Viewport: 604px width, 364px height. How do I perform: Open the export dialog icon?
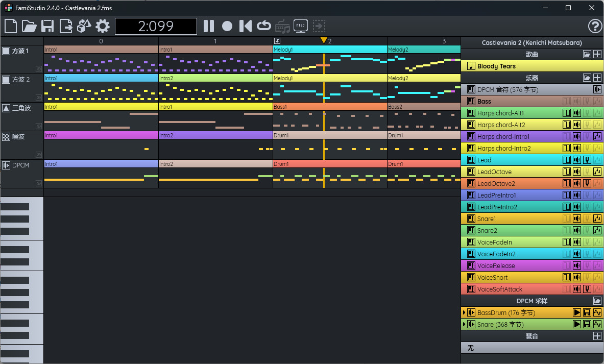click(66, 26)
